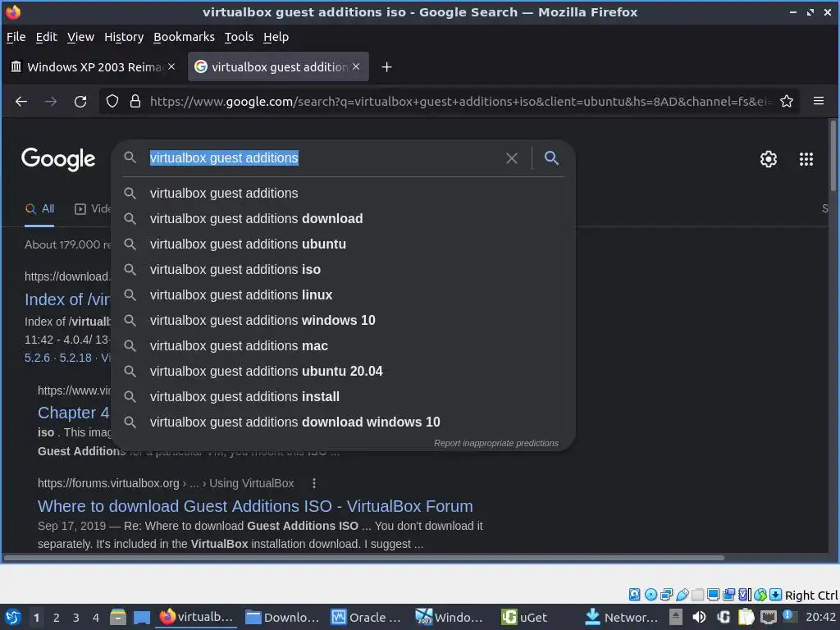This screenshot has height=630, width=840.
Task: Open the Network taskbar entry
Action: click(x=620, y=617)
